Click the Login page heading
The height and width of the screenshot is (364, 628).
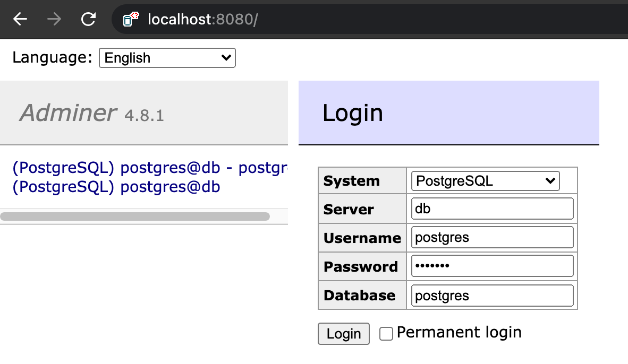tap(353, 113)
